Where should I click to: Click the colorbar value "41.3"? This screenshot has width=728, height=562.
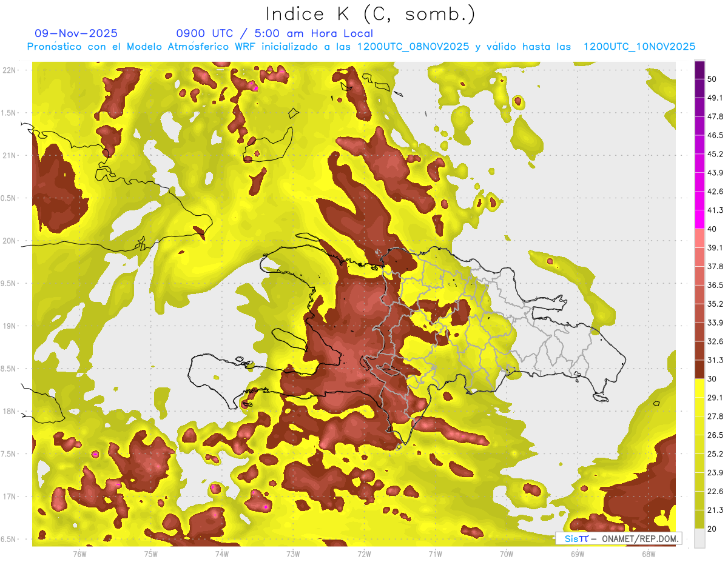pos(715,210)
